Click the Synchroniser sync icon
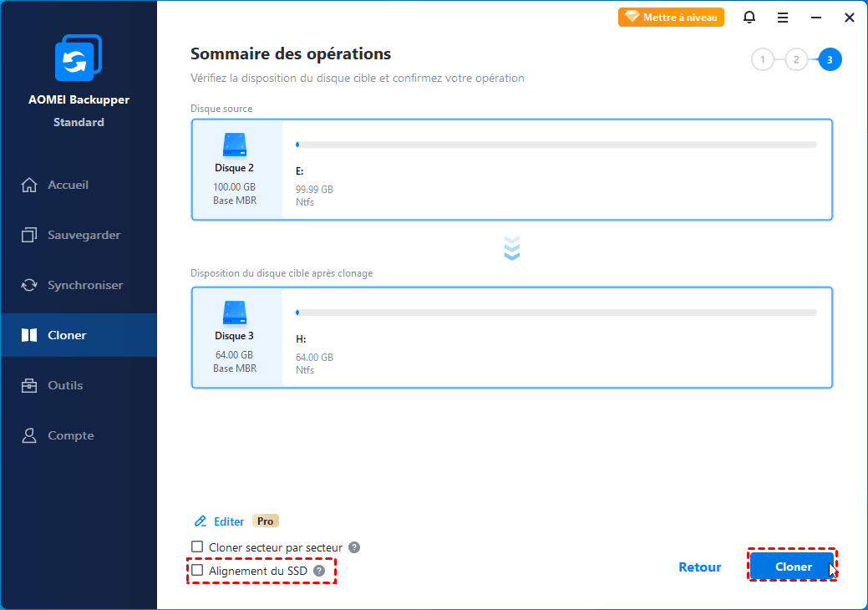This screenshot has width=868, height=610. pyautogui.click(x=28, y=285)
